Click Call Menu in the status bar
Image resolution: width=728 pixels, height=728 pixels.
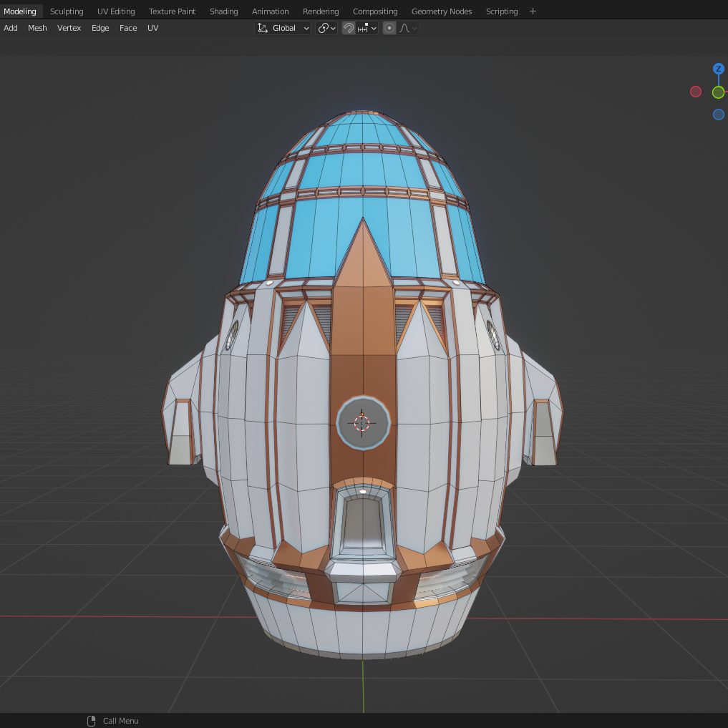click(x=119, y=721)
